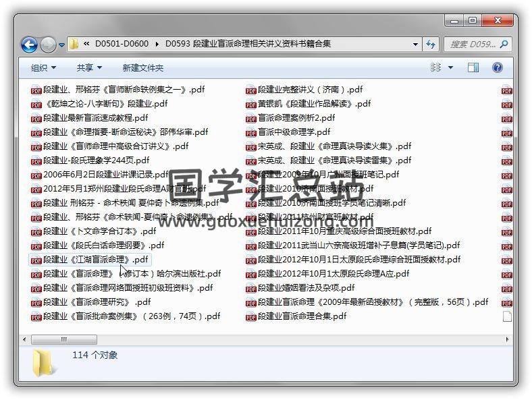Maximize the explorer window
The image size is (532, 400).
[473, 20]
